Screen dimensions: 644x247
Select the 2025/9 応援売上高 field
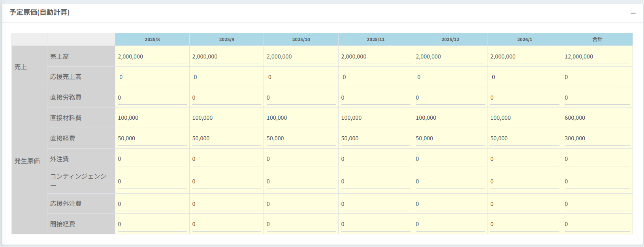click(226, 77)
